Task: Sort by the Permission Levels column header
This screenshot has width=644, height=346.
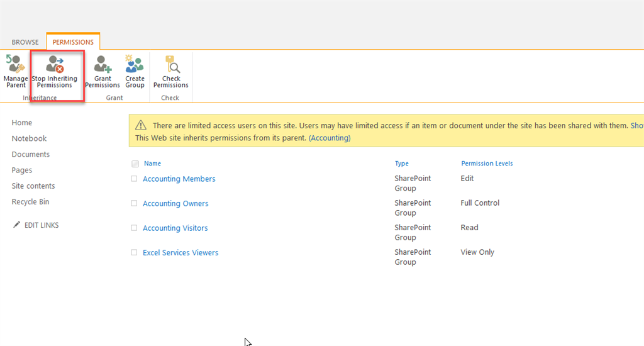Action: coord(487,164)
